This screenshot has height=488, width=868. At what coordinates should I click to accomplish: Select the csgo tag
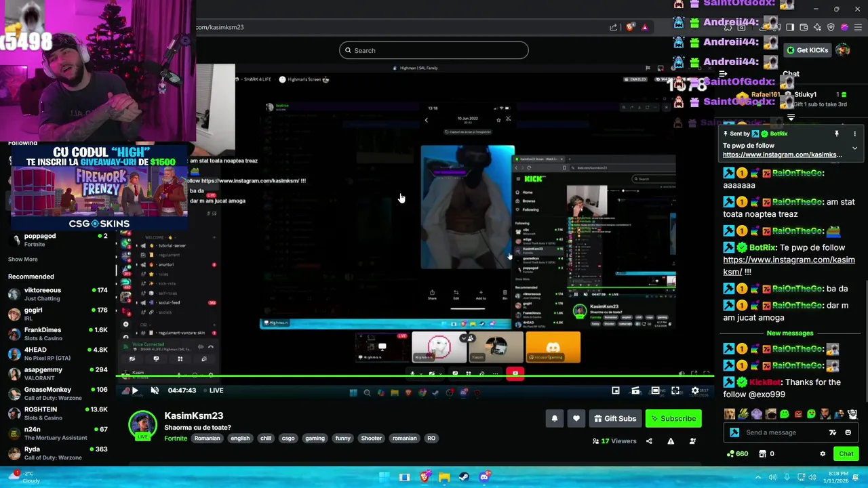288,439
